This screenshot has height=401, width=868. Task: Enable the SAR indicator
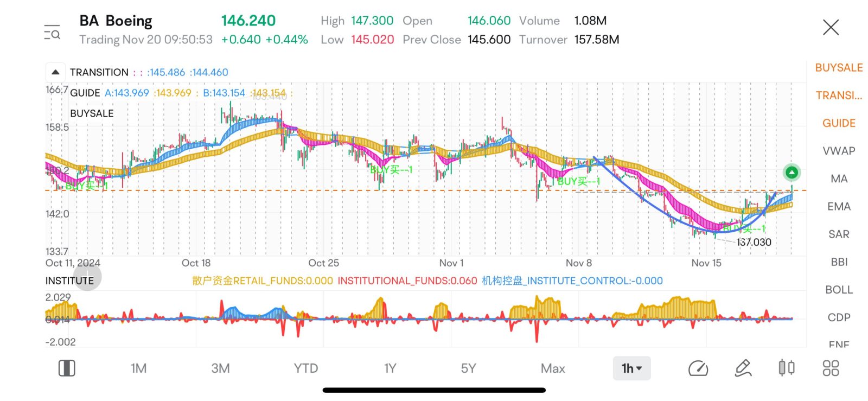click(839, 234)
